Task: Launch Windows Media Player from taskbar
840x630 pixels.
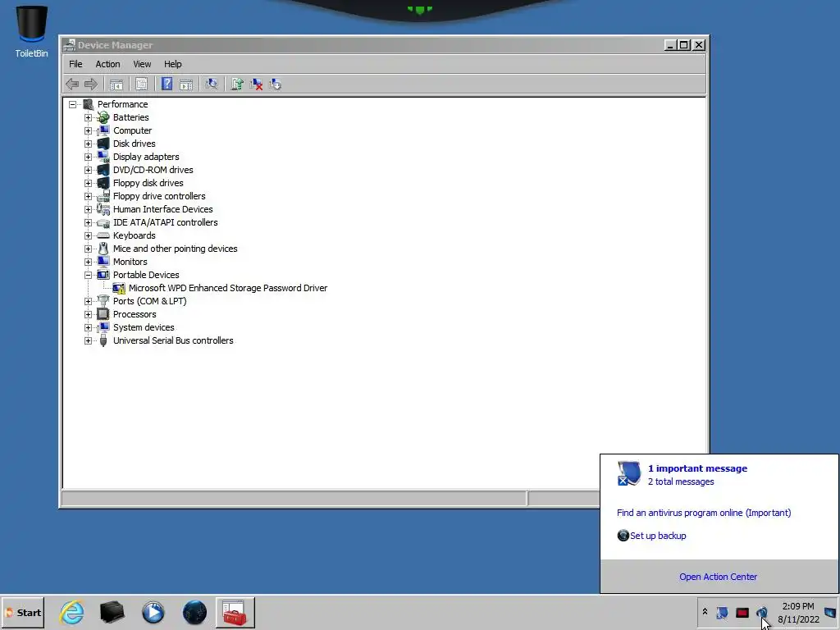Action: 153,612
